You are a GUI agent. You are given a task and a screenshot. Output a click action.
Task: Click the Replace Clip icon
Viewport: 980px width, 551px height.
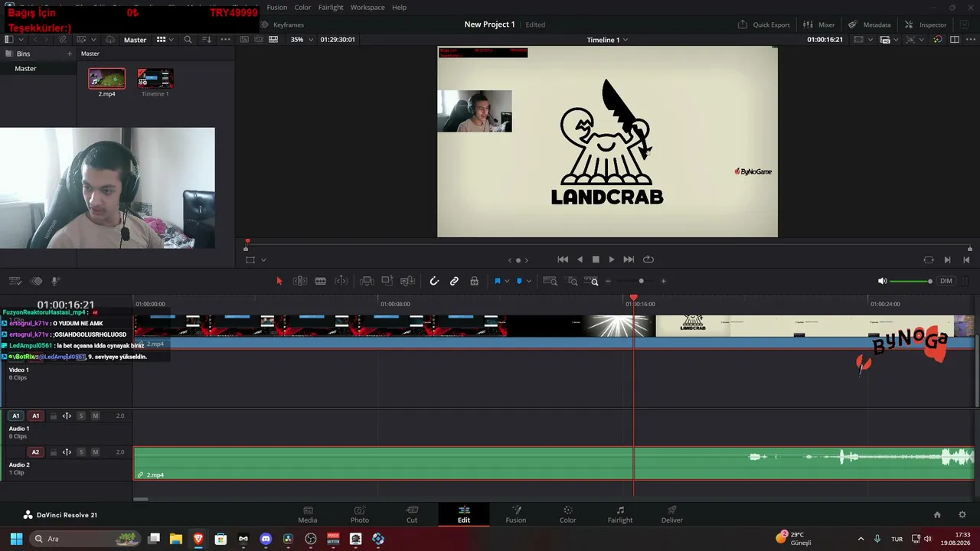(408, 281)
